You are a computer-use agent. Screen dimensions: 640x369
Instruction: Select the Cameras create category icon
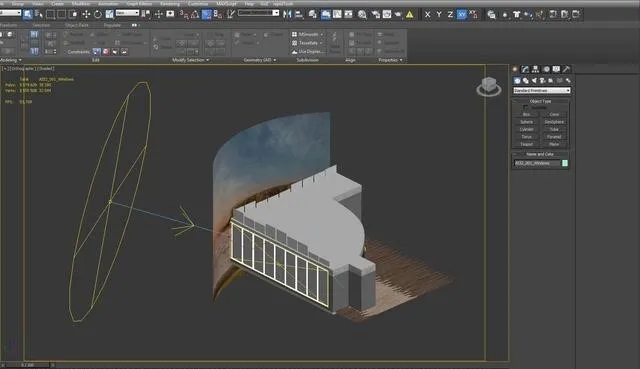tap(542, 80)
